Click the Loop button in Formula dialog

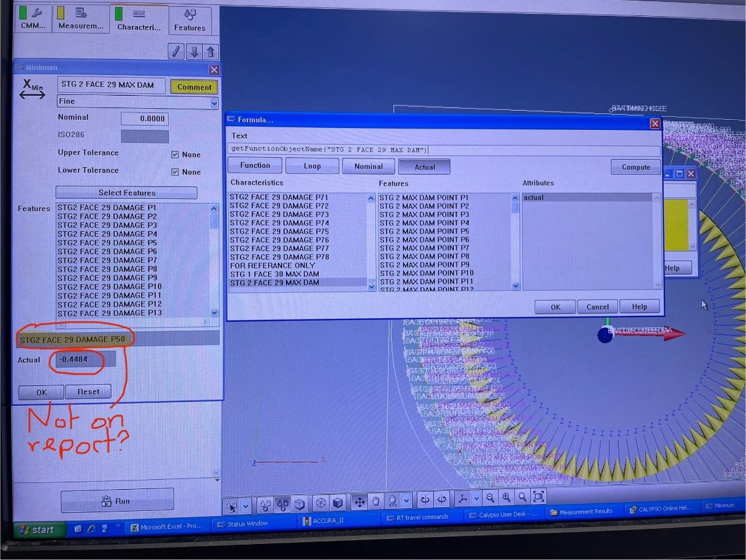312,166
